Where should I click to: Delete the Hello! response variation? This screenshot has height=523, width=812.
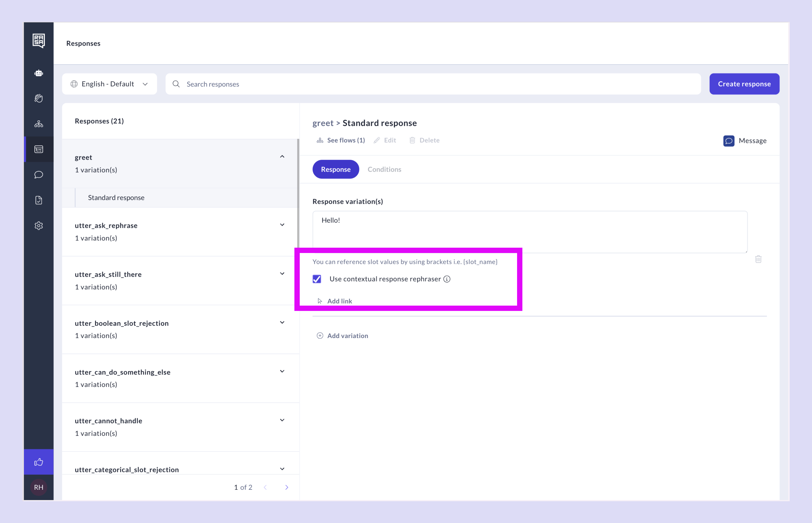(759, 259)
